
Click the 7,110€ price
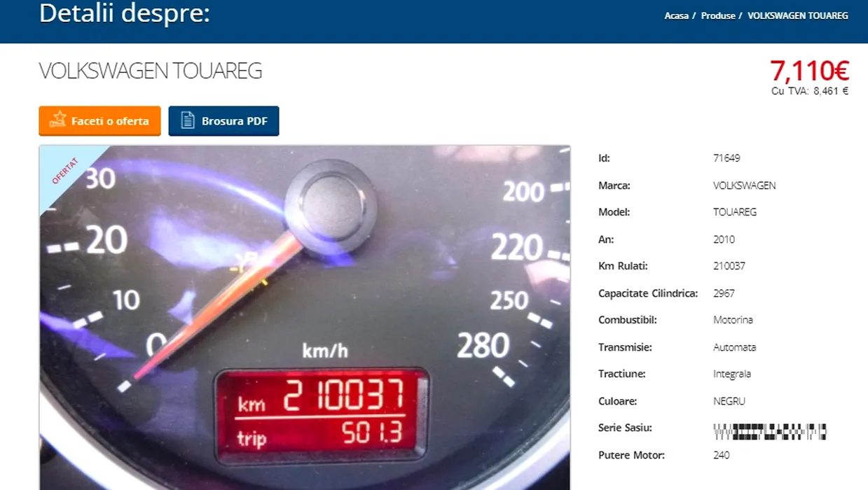click(x=809, y=71)
